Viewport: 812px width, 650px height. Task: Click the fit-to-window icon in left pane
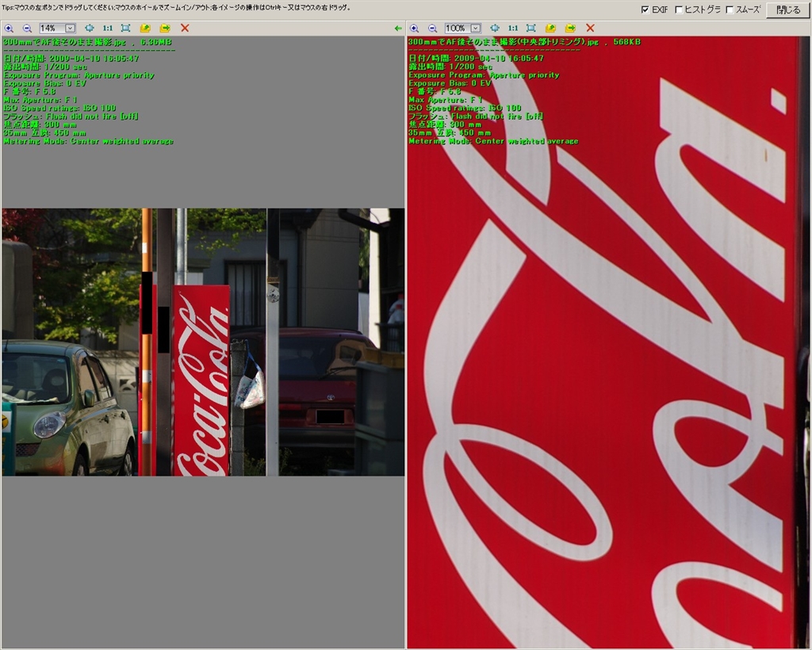click(x=89, y=29)
